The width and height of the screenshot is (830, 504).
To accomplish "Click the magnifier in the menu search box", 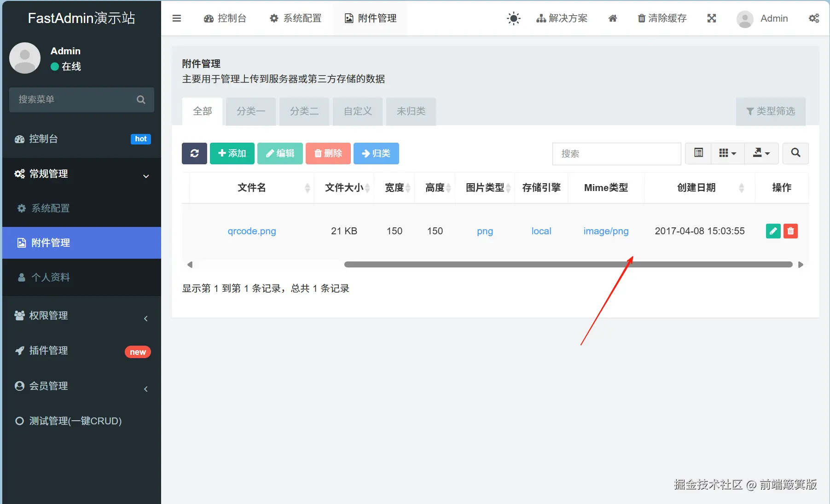I will click(141, 99).
